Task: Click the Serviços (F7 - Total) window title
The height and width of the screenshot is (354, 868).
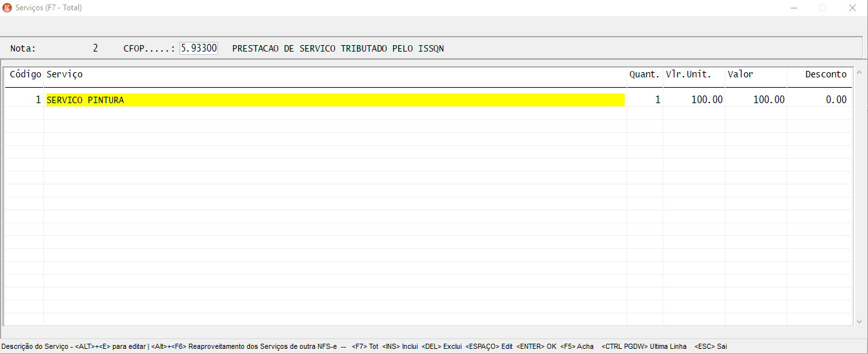Action: point(48,8)
